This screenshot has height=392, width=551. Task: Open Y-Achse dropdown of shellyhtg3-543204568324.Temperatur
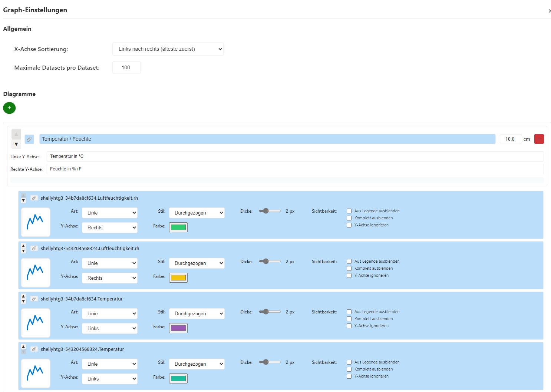pyautogui.click(x=110, y=379)
